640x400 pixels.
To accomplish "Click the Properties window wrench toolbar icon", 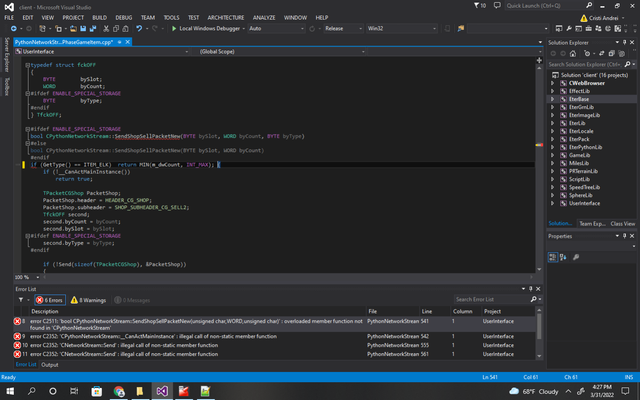I will (569, 29).
